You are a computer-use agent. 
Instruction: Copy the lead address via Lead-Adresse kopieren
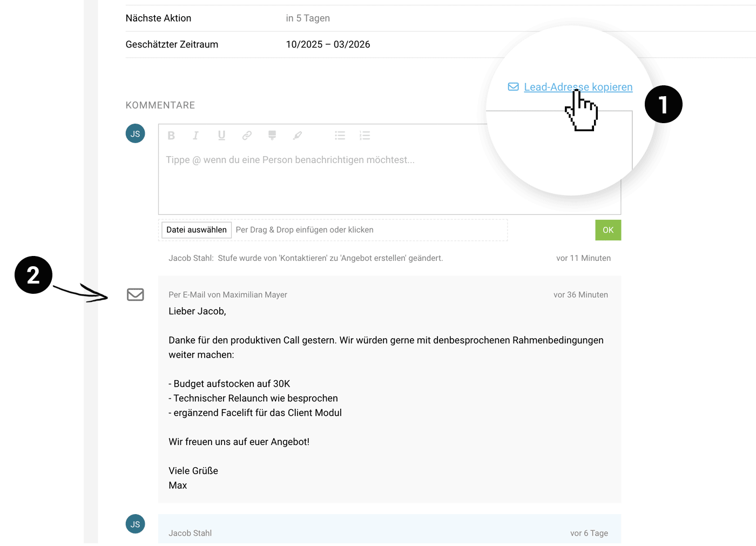tap(578, 87)
